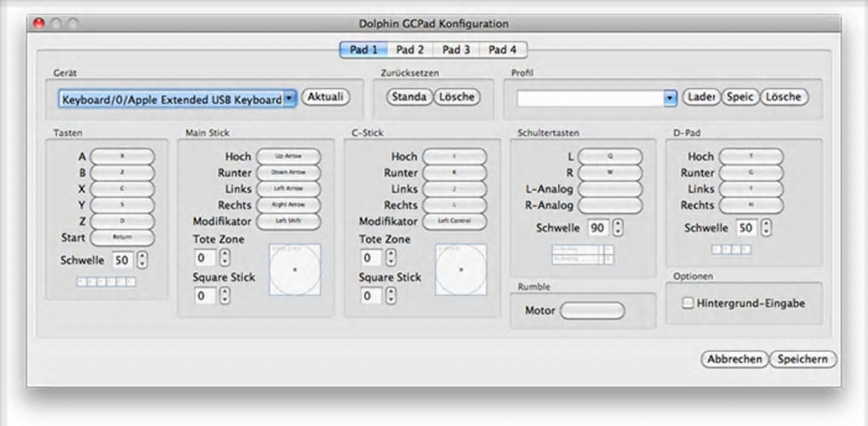The width and height of the screenshot is (868, 426).
Task: Select the Pad 4 tab
Action: click(x=502, y=50)
